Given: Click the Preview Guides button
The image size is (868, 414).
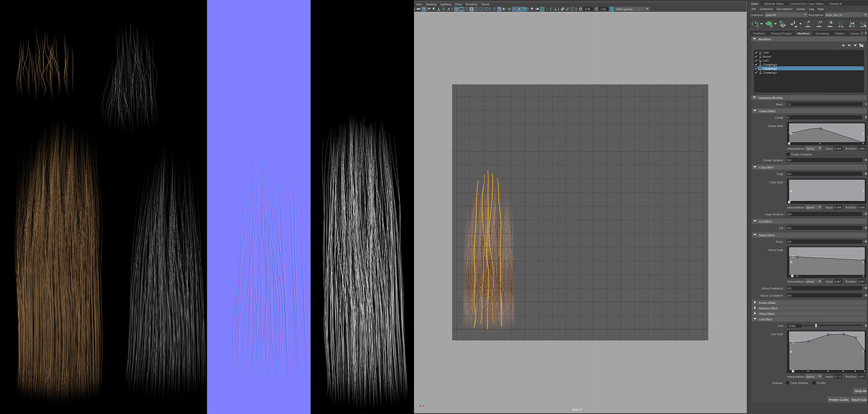Looking at the screenshot, I should pos(838,400).
